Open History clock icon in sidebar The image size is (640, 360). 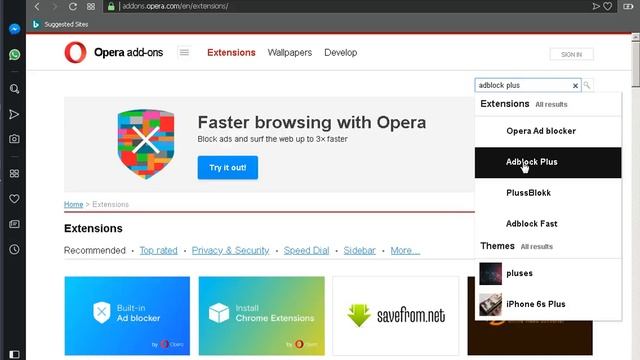(14, 249)
